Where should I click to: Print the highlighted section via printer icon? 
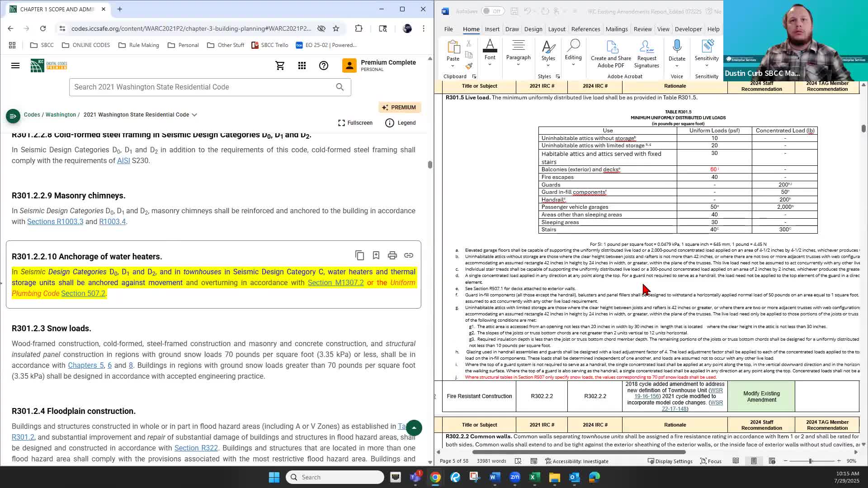click(392, 255)
